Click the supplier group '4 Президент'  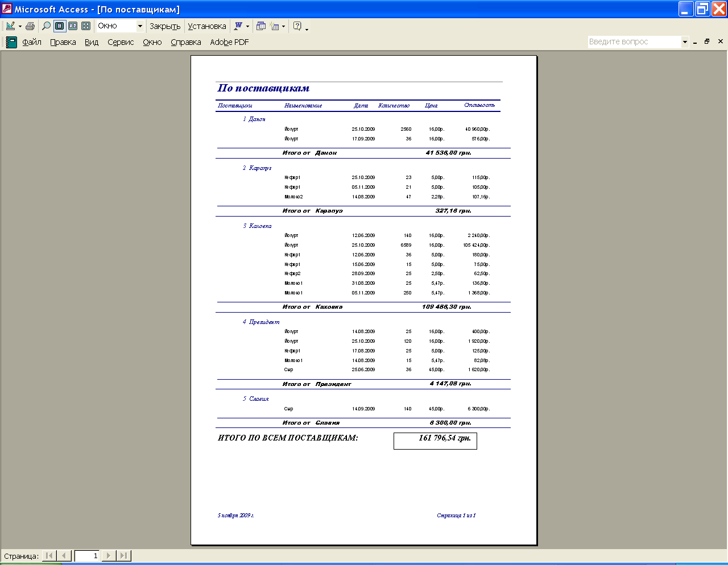[261, 322]
